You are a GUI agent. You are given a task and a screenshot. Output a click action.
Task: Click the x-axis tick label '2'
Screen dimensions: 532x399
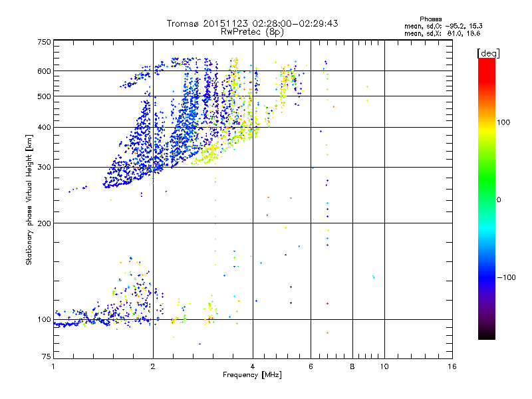click(153, 366)
